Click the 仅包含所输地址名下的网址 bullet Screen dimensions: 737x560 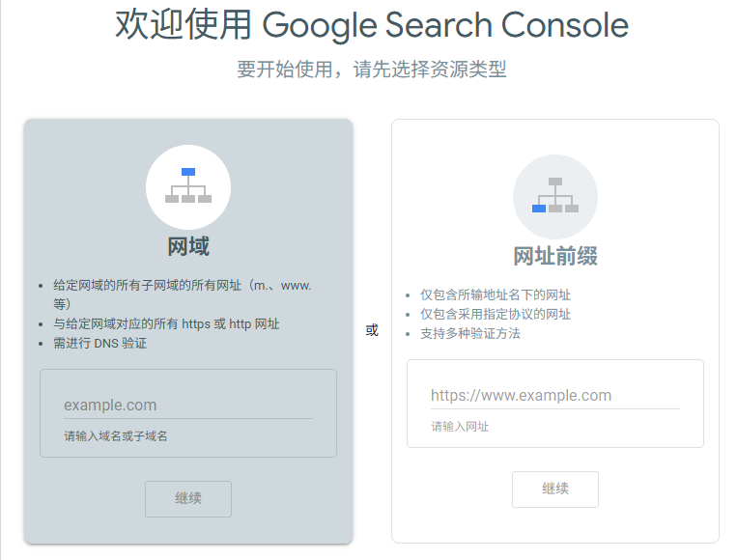click(x=496, y=295)
